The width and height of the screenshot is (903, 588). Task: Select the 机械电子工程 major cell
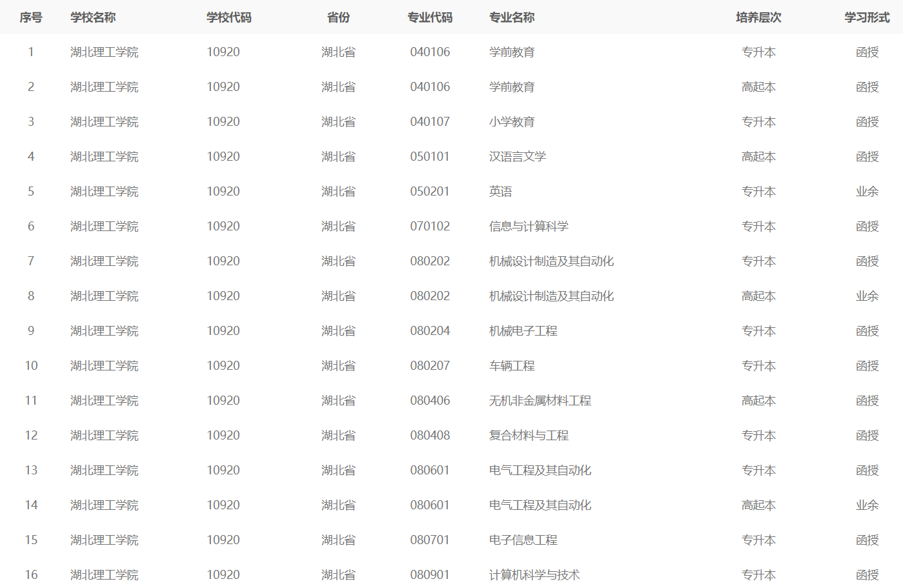pos(523,331)
